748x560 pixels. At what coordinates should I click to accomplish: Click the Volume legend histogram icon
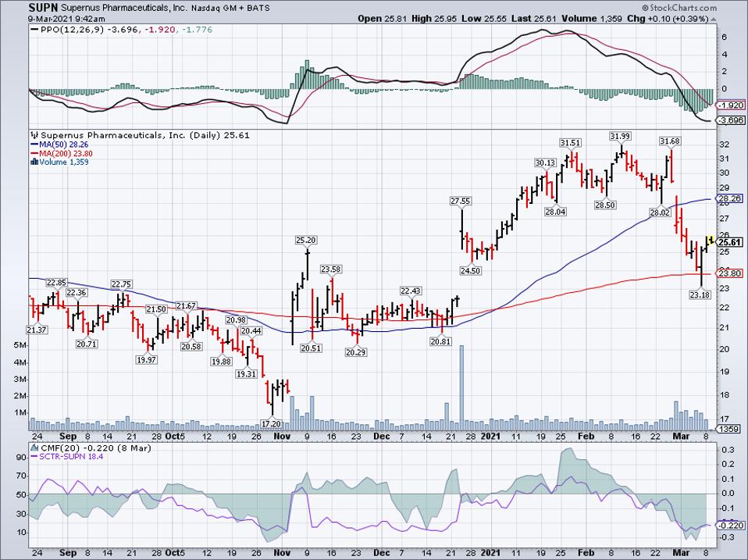tap(34, 162)
